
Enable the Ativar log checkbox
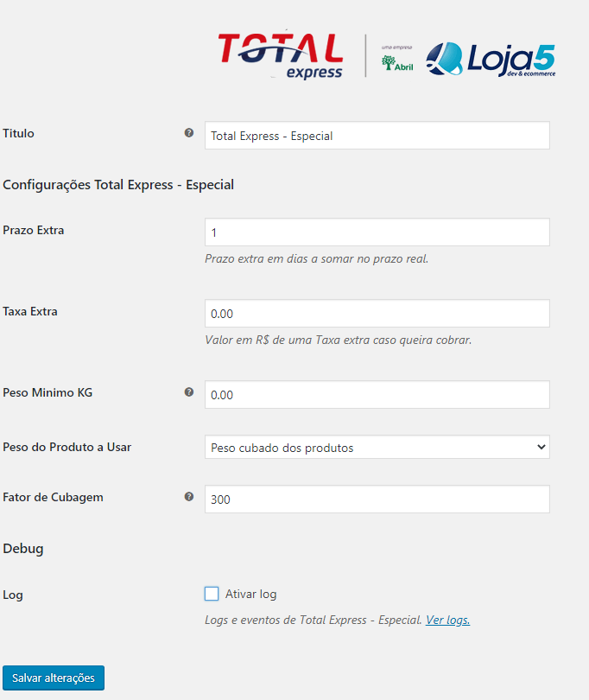point(212,594)
